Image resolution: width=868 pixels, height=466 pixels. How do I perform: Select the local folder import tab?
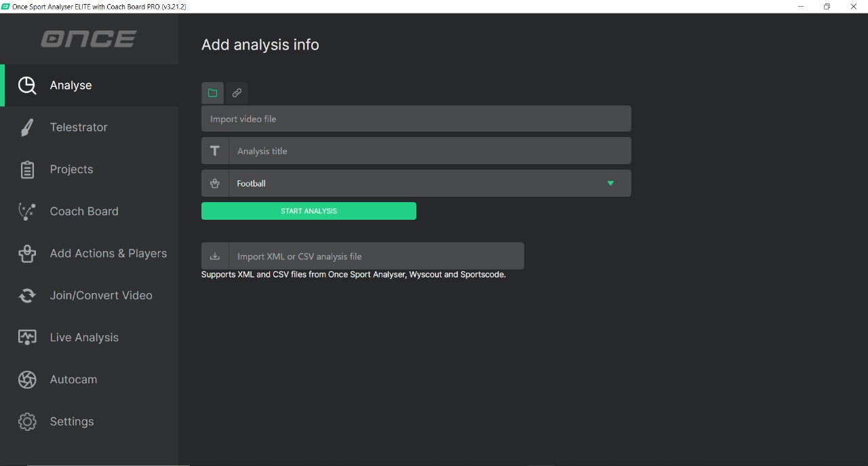(212, 93)
